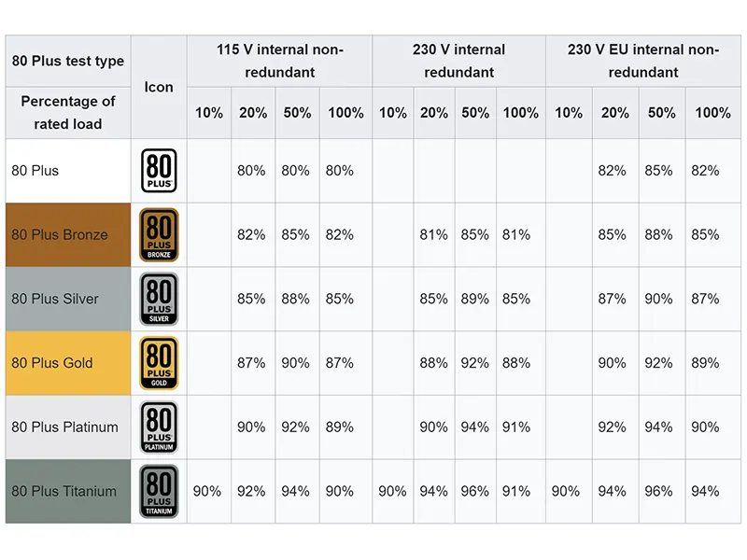Click the '115 V internal non-redundant' header
747x560 pixels.
(x=279, y=61)
